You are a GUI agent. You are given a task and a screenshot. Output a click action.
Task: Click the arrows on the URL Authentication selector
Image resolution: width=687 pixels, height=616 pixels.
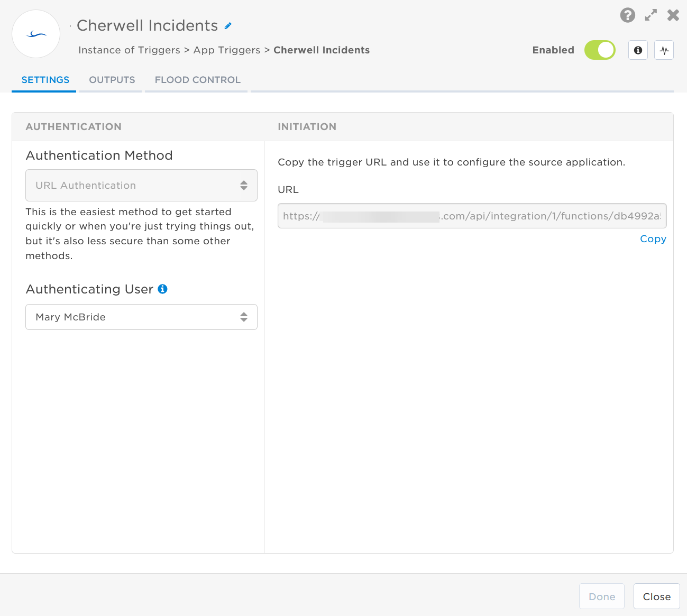coord(244,186)
